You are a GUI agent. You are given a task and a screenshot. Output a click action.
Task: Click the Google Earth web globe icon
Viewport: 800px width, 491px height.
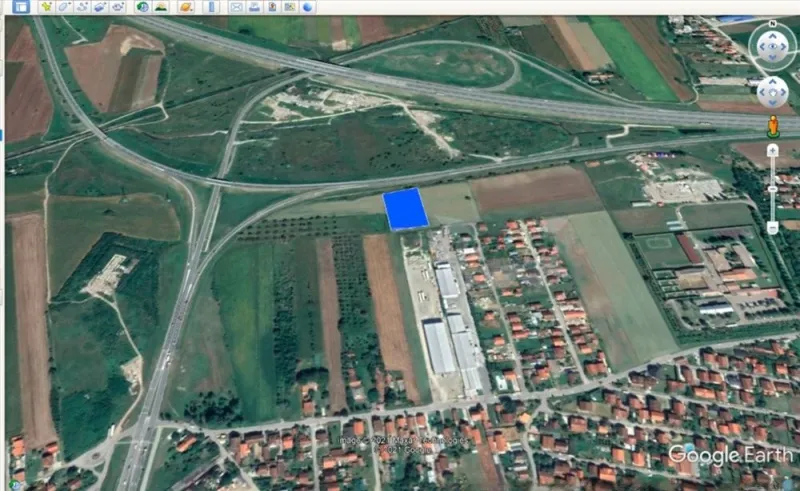308,6
